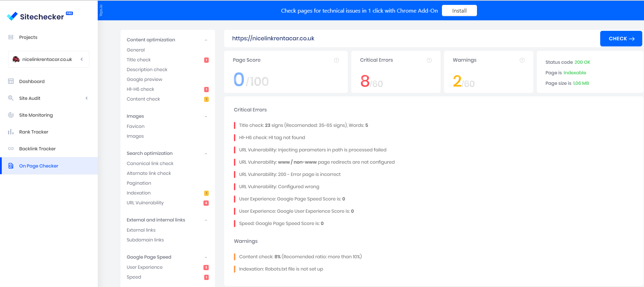Click the User Experience red badge

[206, 267]
